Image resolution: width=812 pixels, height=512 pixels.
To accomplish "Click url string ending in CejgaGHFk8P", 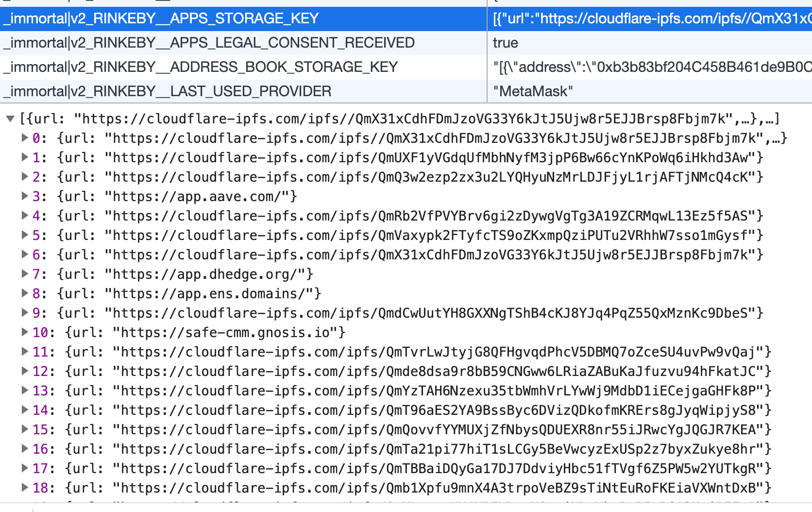I will click(x=439, y=391).
